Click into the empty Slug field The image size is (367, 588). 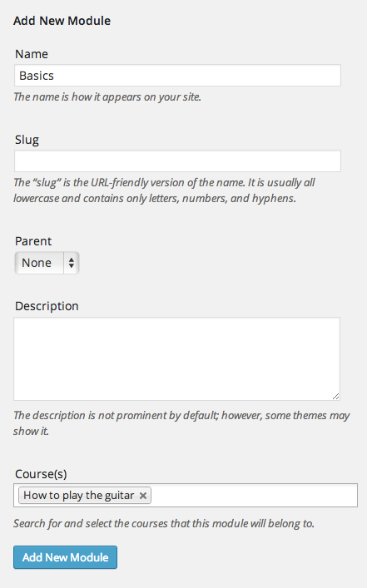pos(177,161)
